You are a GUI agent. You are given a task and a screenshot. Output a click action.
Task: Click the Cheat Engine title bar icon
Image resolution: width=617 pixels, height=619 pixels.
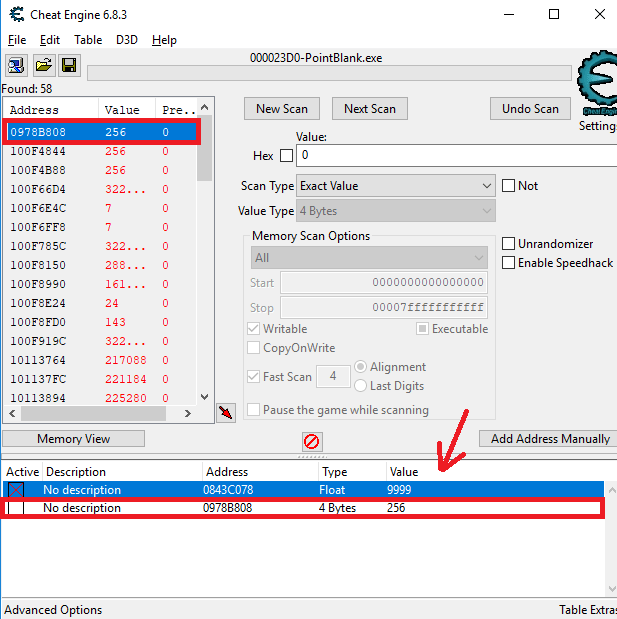[17, 15]
